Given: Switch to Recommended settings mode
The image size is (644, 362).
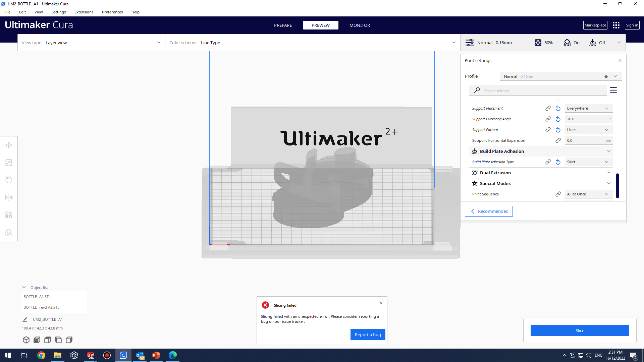Looking at the screenshot, I should coord(489,211).
